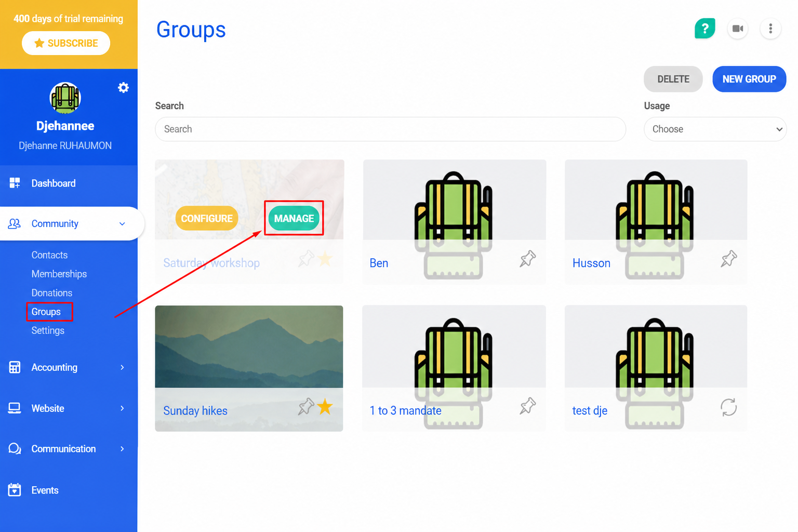Image resolution: width=798 pixels, height=532 pixels.
Task: Click the Dashboard grid icon
Action: coord(15,183)
